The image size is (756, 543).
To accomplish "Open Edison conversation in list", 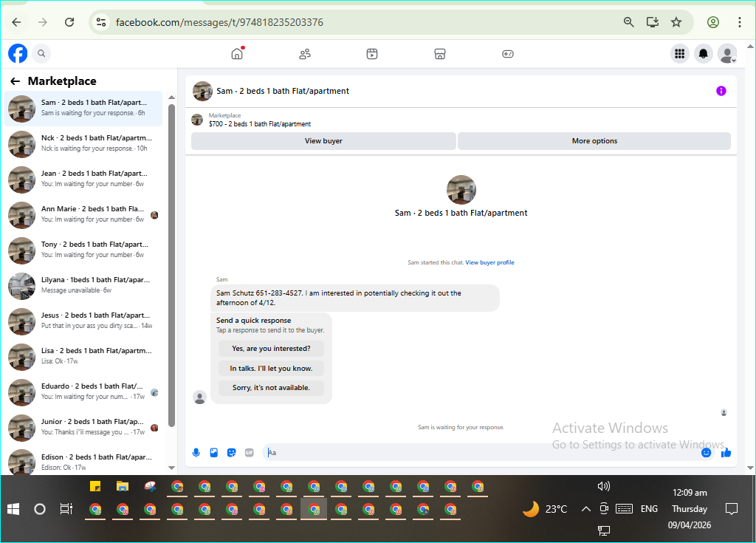I will pyautogui.click(x=83, y=461).
